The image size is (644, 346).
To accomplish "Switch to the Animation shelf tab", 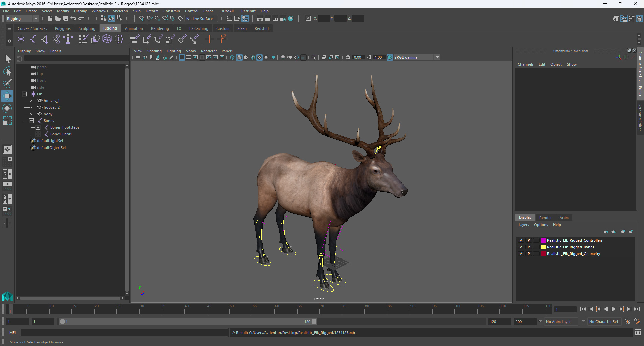I will point(134,28).
